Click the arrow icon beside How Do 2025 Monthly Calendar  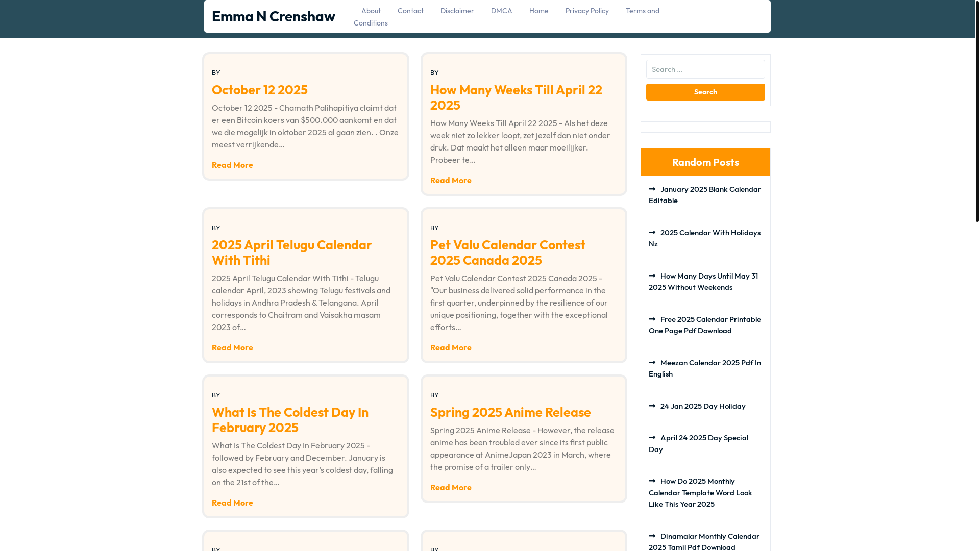pos(652,481)
